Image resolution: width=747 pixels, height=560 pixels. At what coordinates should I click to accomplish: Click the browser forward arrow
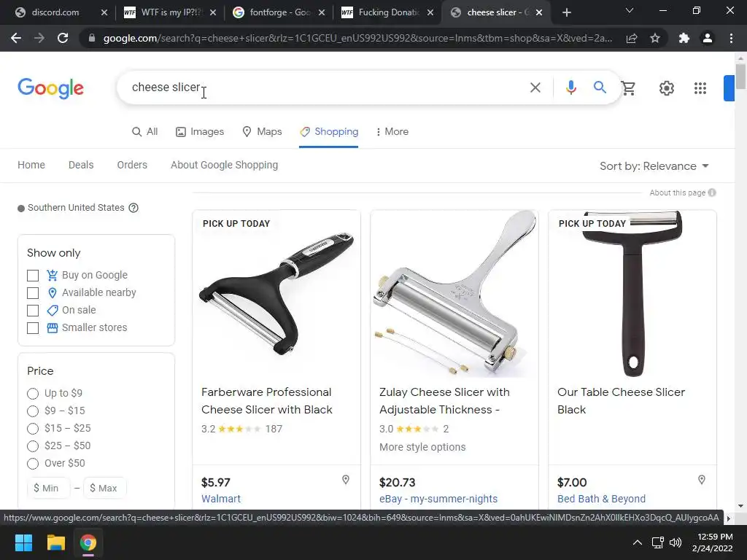(x=39, y=38)
